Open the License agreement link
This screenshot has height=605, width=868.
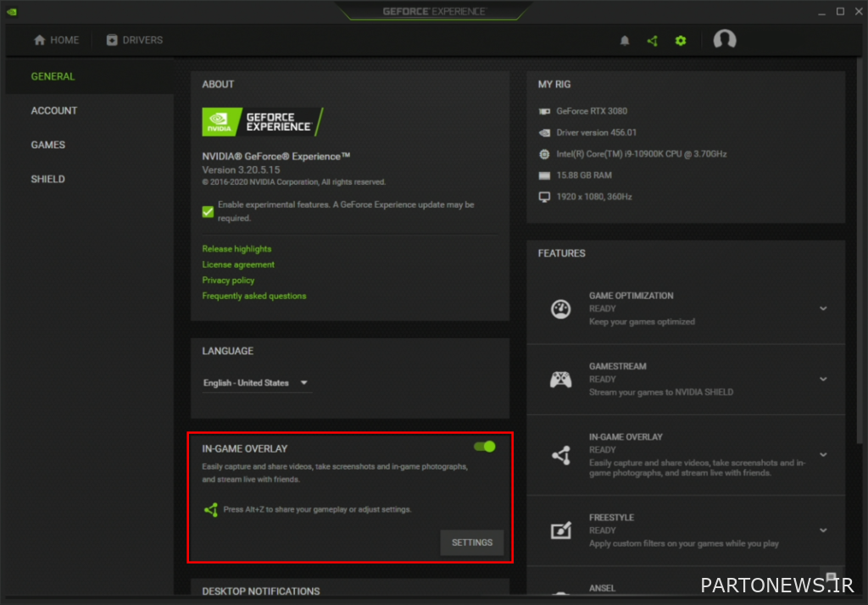coord(238,264)
